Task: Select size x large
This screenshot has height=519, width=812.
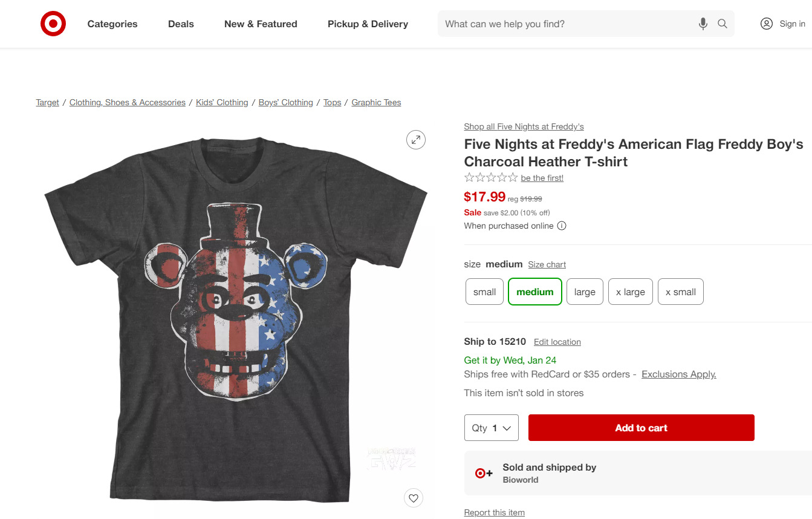Action: [630, 292]
